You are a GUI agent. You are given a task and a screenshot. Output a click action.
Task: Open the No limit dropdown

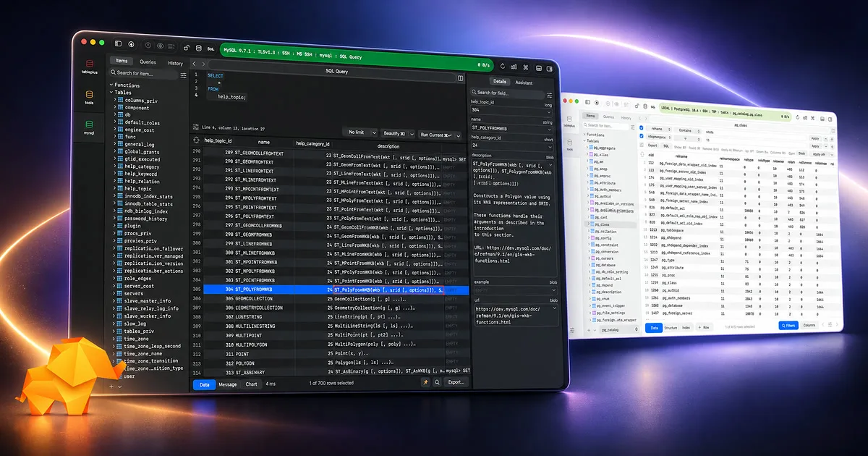[x=361, y=134]
